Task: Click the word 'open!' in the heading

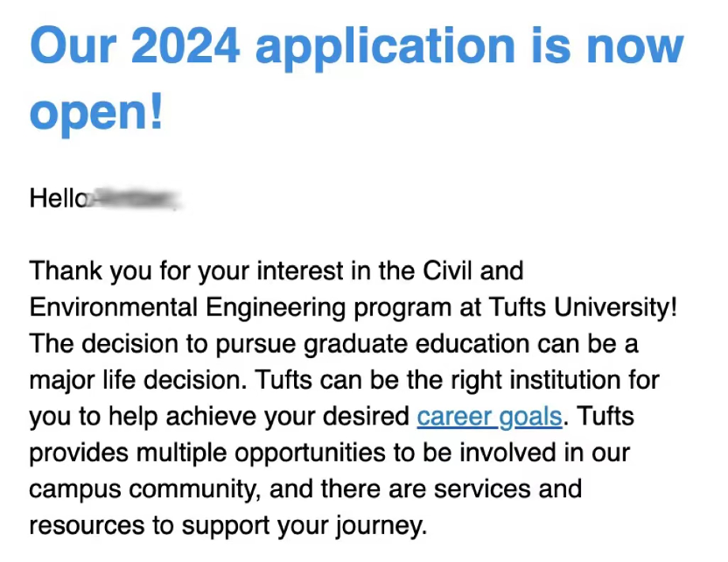Action: pos(96,113)
